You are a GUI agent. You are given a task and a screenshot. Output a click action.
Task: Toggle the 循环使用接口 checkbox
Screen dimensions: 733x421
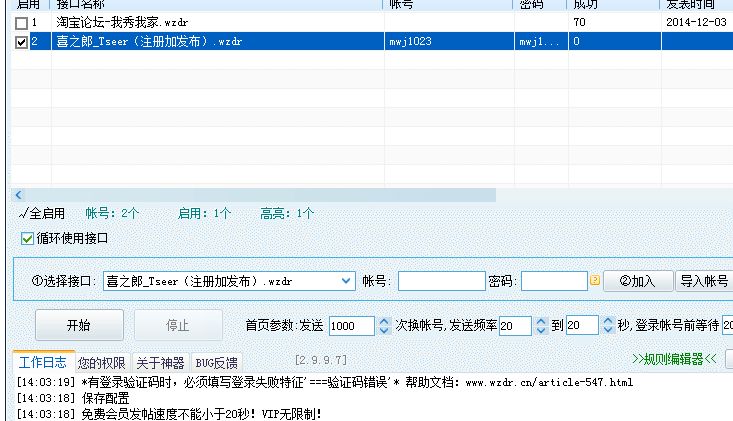[x=28, y=238]
